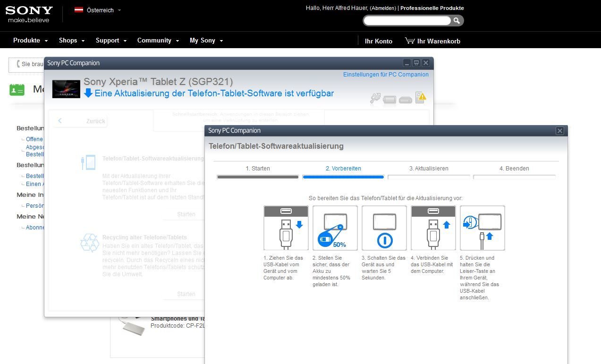
Task: Maximize the rear Sony PC Companion window
Action: click(416, 63)
